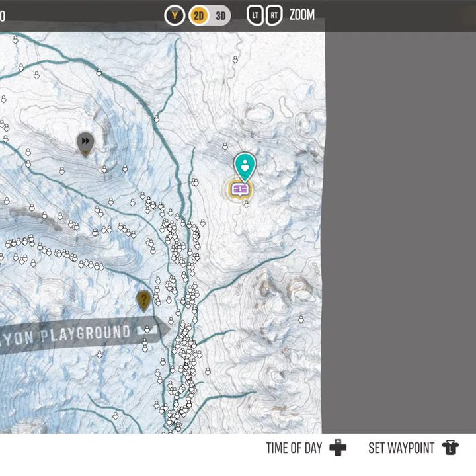Click the ZOOM label
Screen dimensions: 476x476
[301, 15]
